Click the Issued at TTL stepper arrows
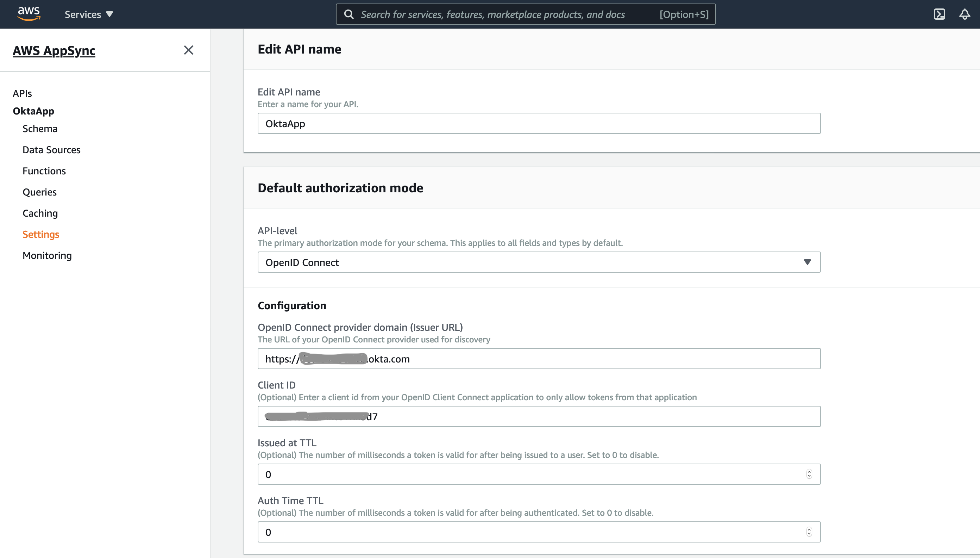Viewport: 980px width, 558px height. [x=809, y=474]
